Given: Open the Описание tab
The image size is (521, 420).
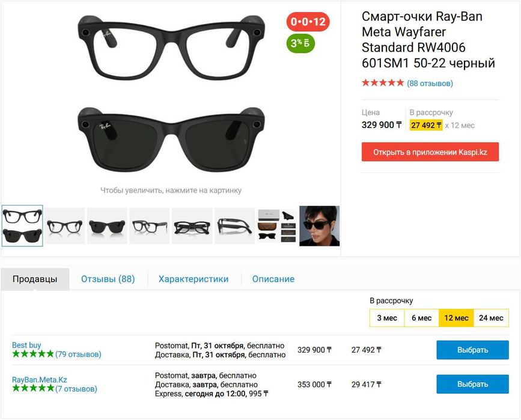Looking at the screenshot, I should [x=273, y=279].
